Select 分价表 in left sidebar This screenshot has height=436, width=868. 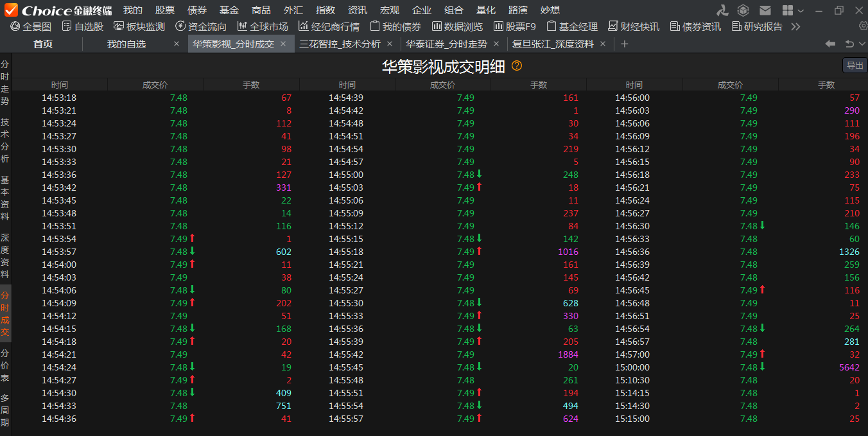5,365
